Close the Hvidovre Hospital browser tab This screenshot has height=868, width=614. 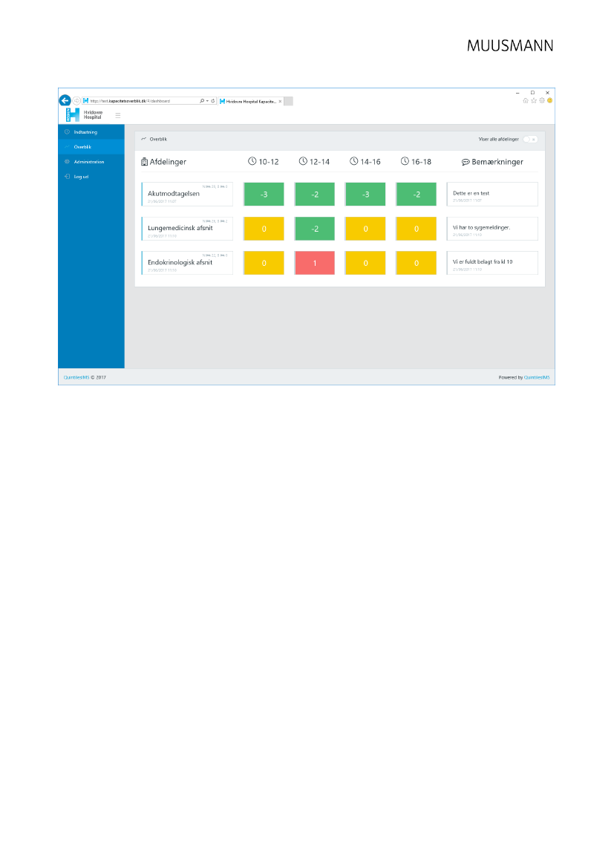(280, 101)
